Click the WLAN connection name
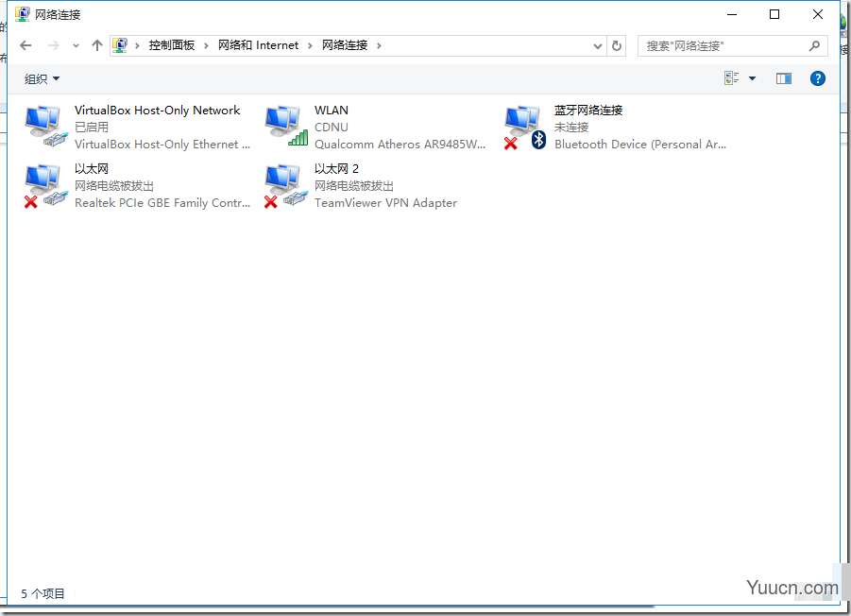 click(332, 111)
